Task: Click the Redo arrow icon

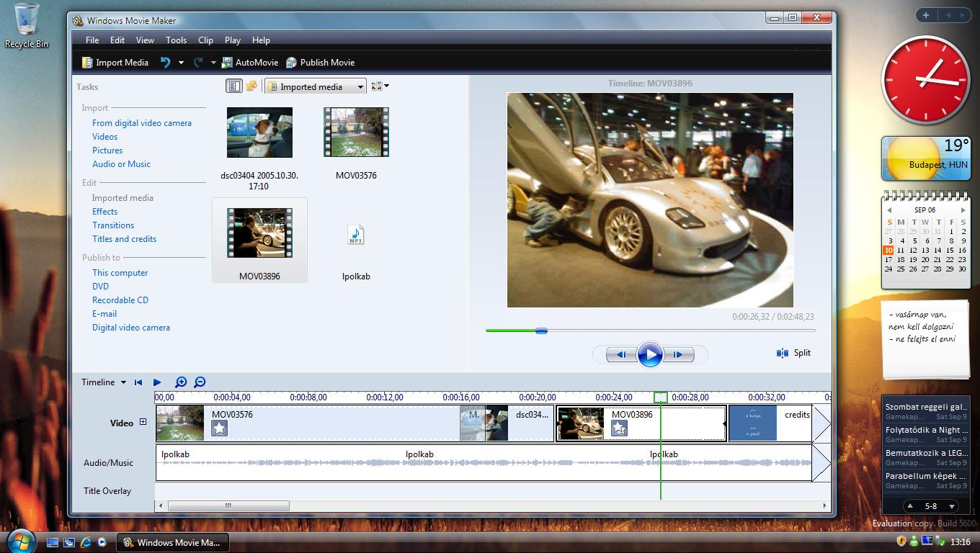Action: [x=198, y=63]
